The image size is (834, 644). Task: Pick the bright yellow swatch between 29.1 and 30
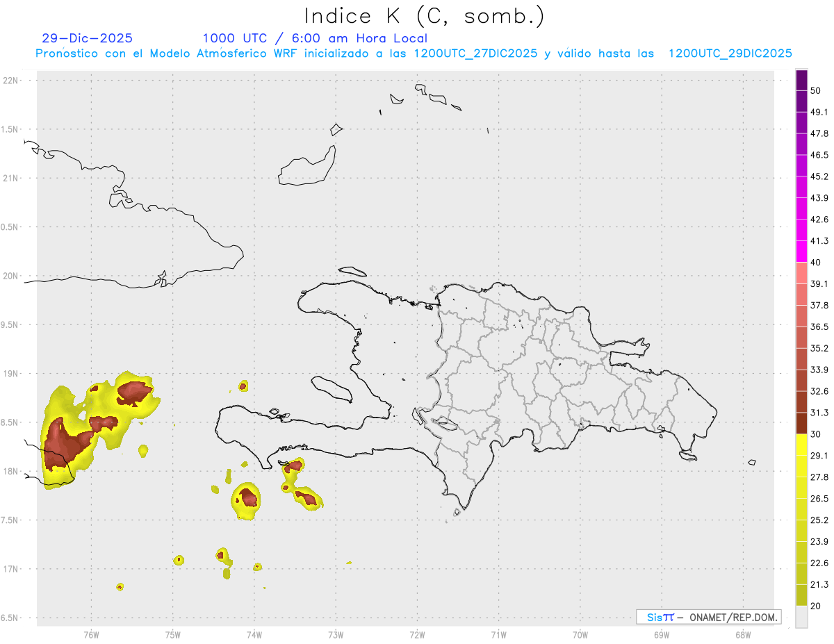pos(802,445)
